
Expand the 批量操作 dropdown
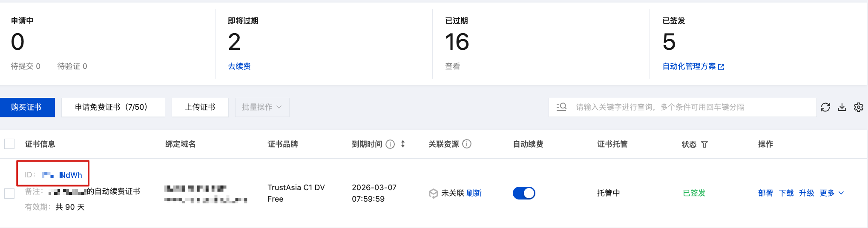(x=262, y=107)
